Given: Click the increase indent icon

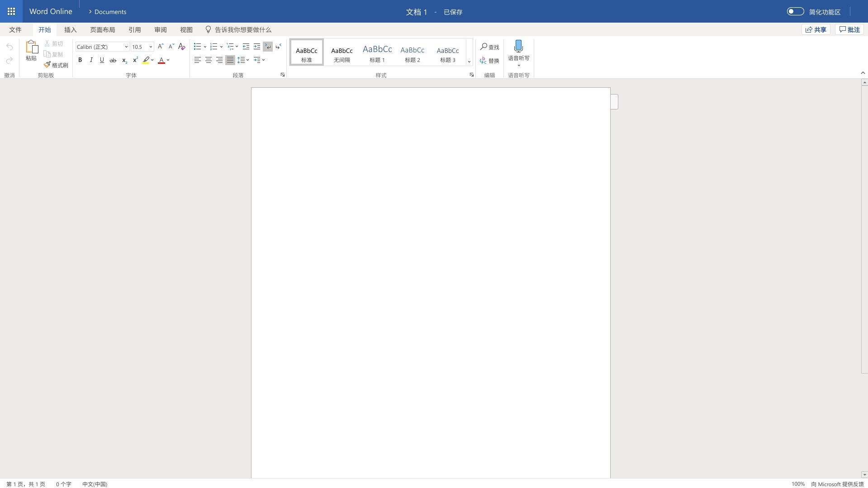Looking at the screenshot, I should 257,47.
